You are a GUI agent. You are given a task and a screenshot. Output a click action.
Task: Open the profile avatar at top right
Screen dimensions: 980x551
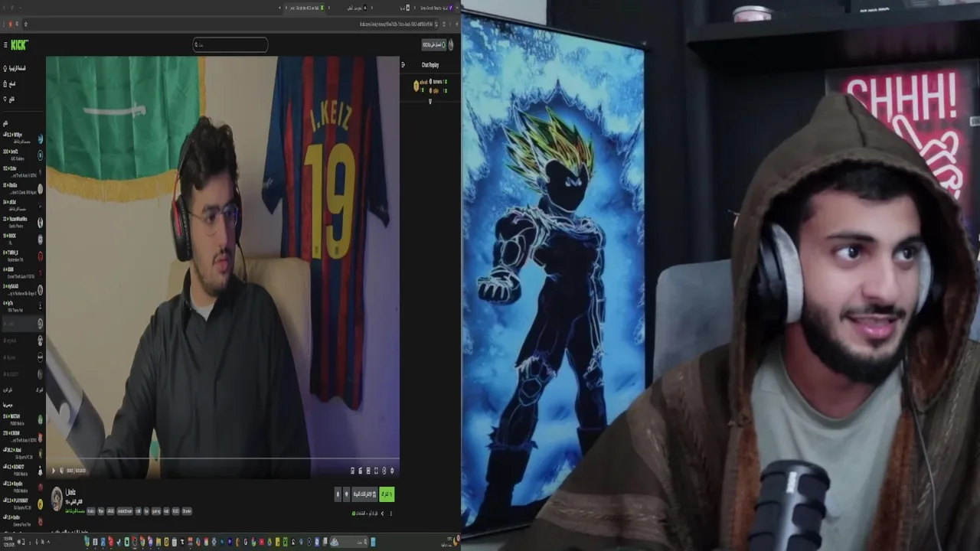(x=451, y=45)
